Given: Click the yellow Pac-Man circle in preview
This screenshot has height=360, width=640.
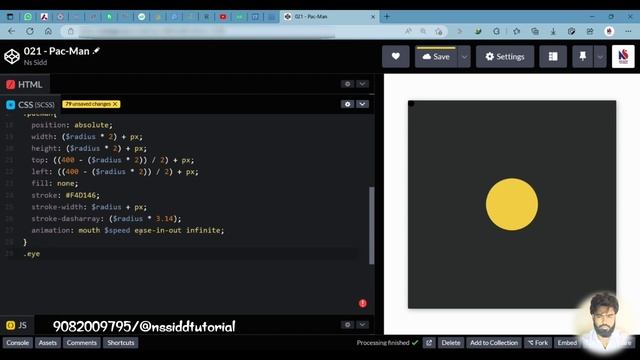Looking at the screenshot, I should click(x=512, y=204).
